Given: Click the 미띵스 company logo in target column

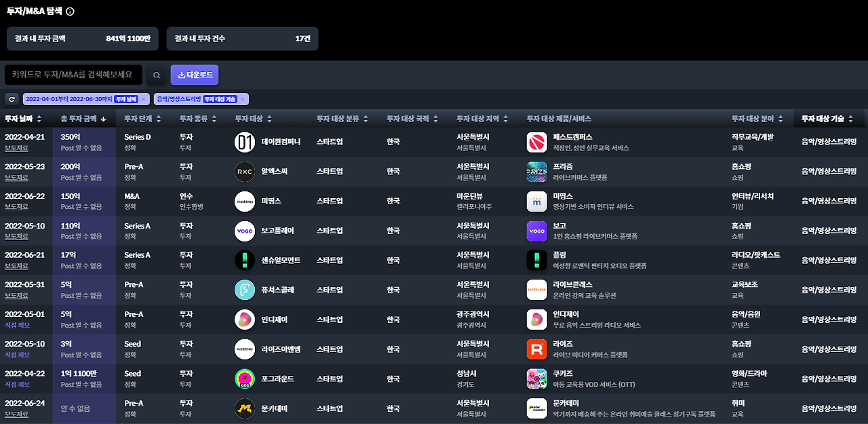Looking at the screenshot, I should coord(245,201).
